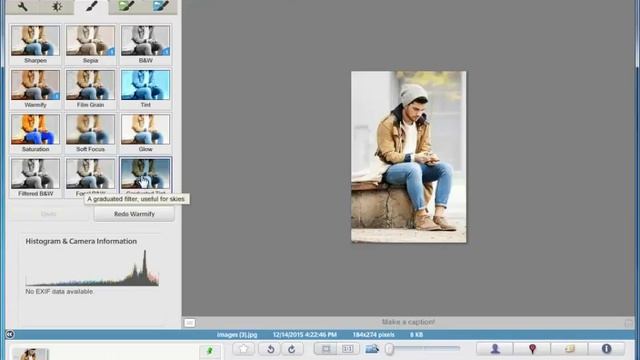Click the photo thumbnail in the tray
Screen dimensions: 640x360
30,354
